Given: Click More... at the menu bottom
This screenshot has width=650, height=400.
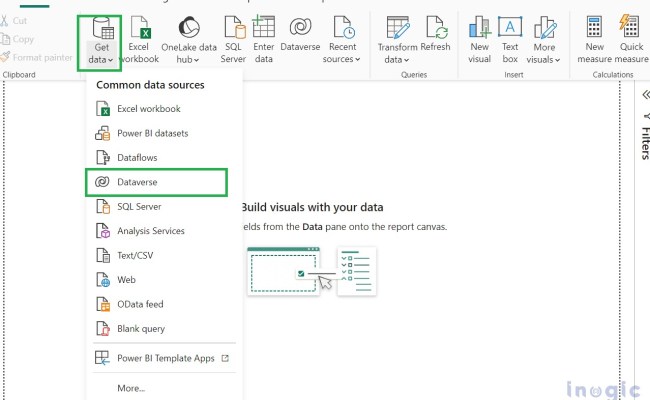Looking at the screenshot, I should pos(131,388).
